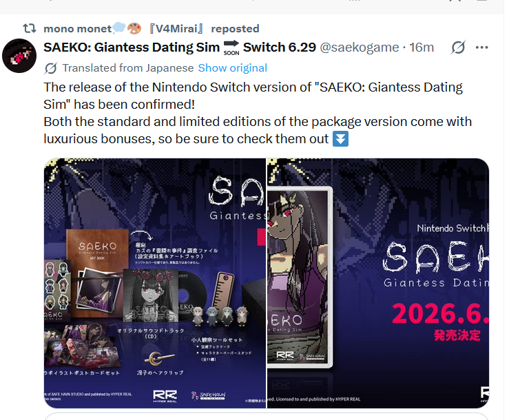
Task: Open the three-dot more options menu
Action: pyautogui.click(x=481, y=48)
